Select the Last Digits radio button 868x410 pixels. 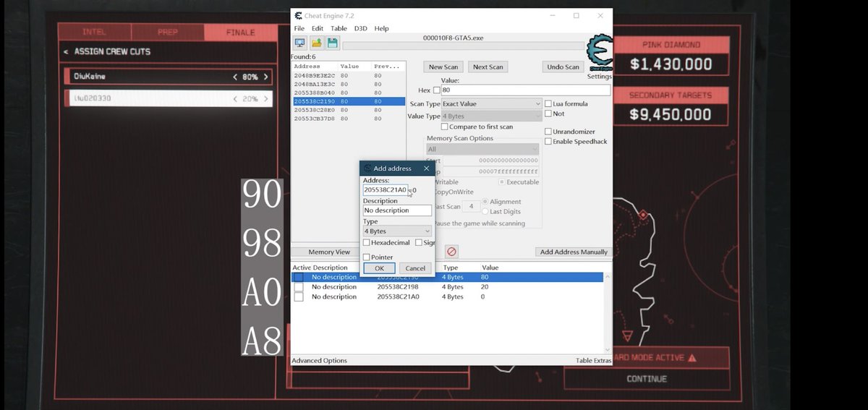click(x=485, y=212)
